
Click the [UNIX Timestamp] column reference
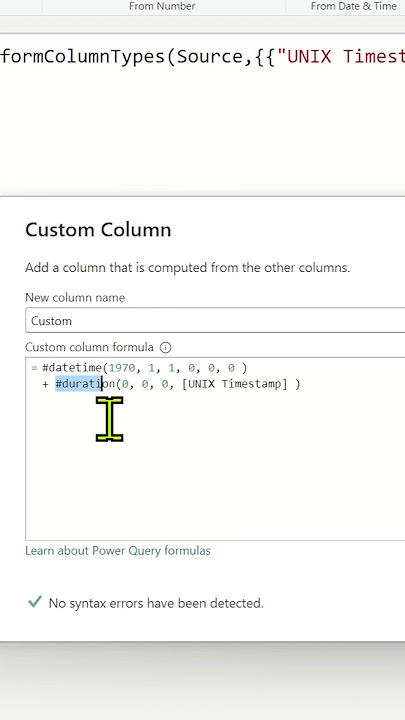point(235,384)
